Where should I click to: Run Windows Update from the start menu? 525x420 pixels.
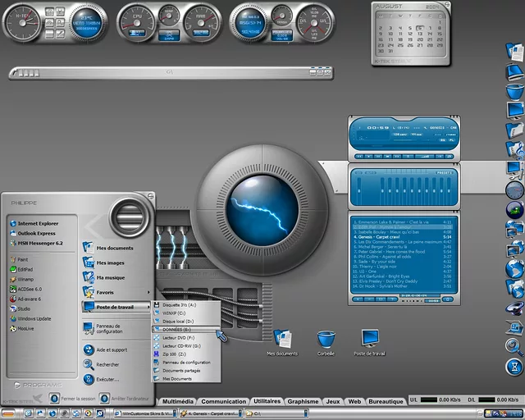click(x=34, y=318)
